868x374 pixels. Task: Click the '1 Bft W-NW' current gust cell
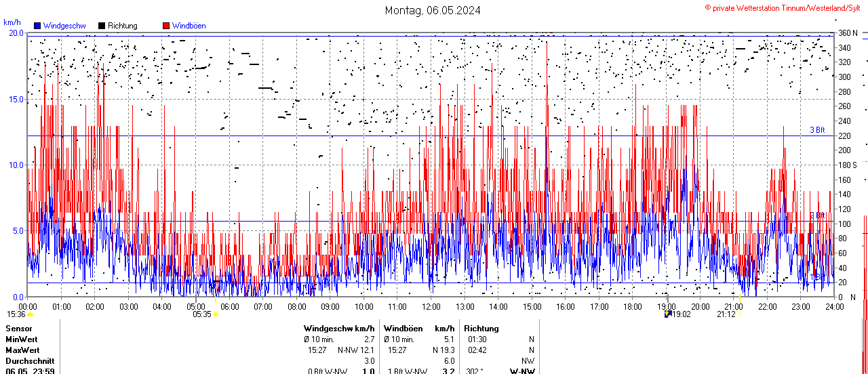coord(407,371)
